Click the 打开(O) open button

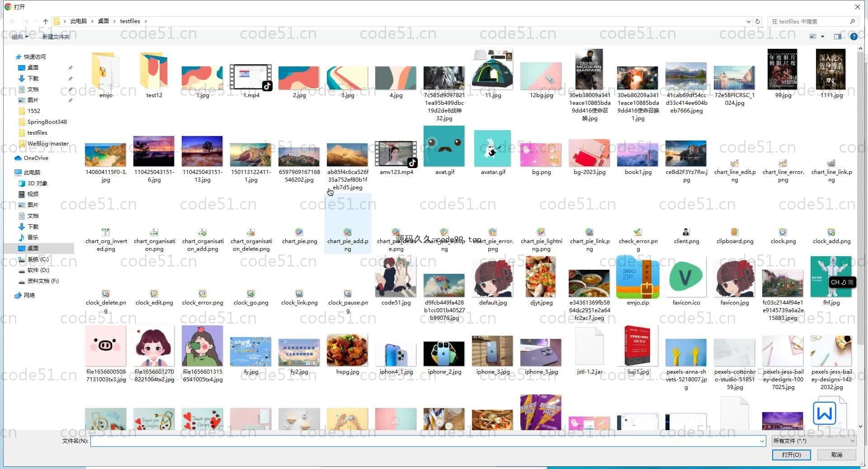click(x=791, y=455)
